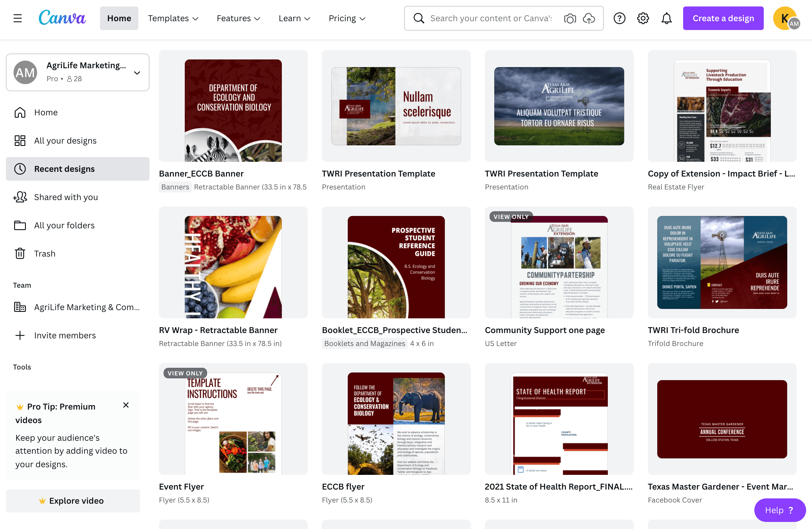Expand the Features dropdown
812x529 pixels.
coord(238,18)
